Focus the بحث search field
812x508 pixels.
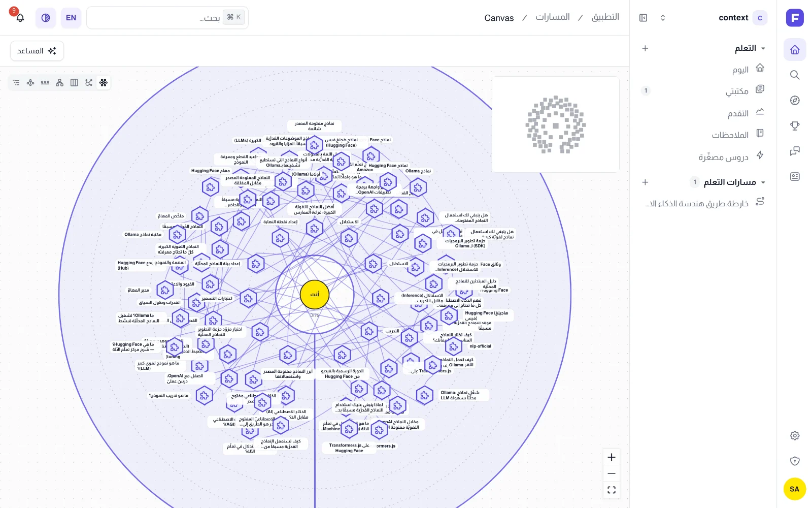tap(167, 18)
